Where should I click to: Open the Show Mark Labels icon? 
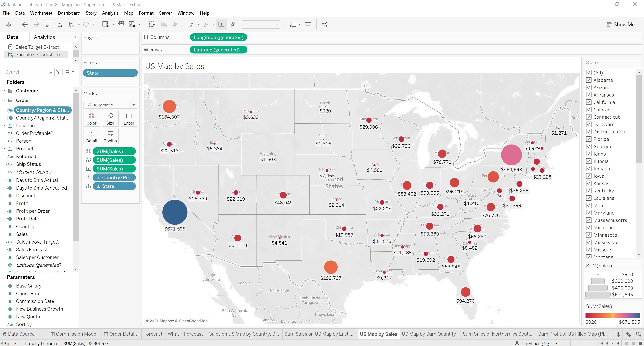point(222,24)
